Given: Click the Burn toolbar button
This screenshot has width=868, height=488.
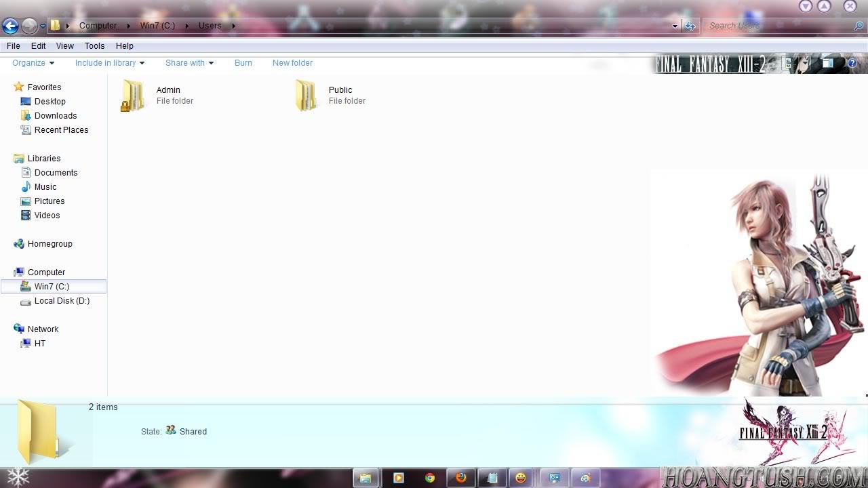Looking at the screenshot, I should coord(243,63).
